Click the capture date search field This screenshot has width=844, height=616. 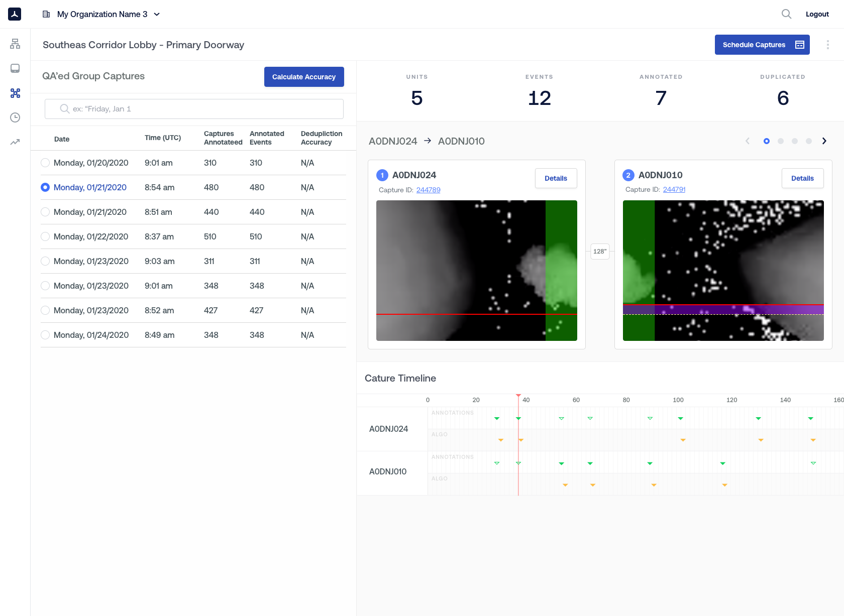(194, 109)
